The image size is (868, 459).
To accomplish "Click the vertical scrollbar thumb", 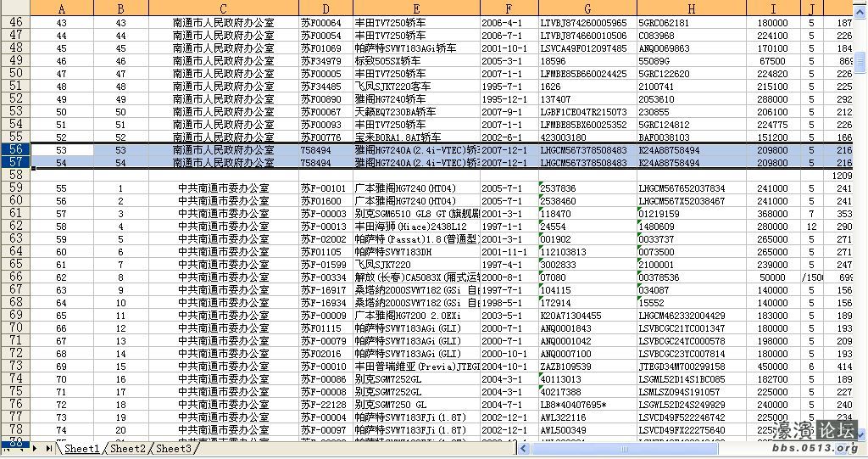I will [x=860, y=63].
